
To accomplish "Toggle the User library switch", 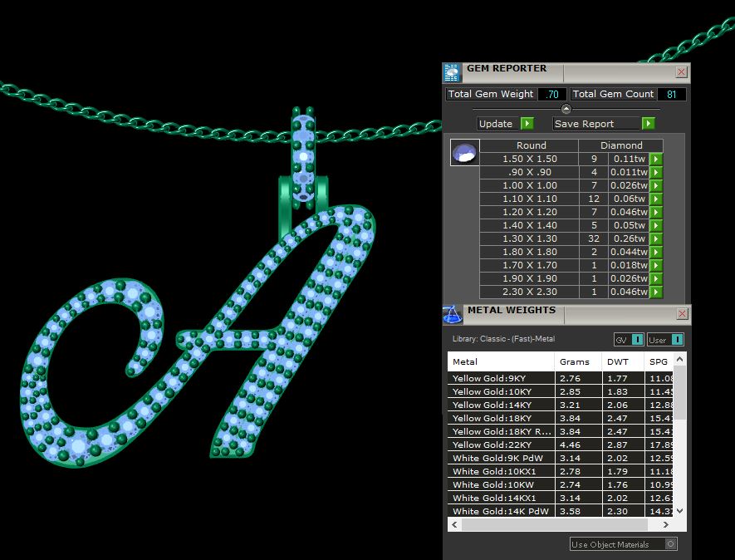I will (664, 340).
